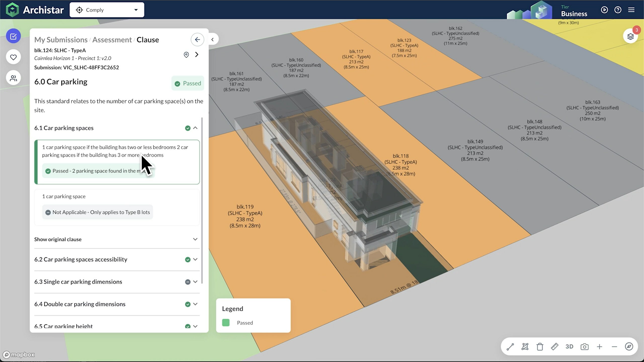Open the Comply module dropdown
Viewport: 644px width, 362px height.
107,10
